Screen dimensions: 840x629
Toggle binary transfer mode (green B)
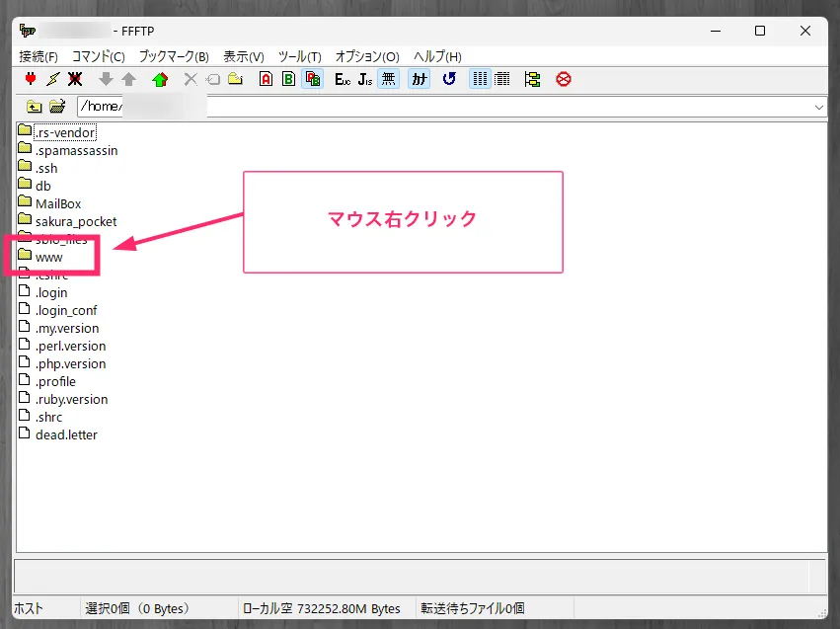point(288,79)
